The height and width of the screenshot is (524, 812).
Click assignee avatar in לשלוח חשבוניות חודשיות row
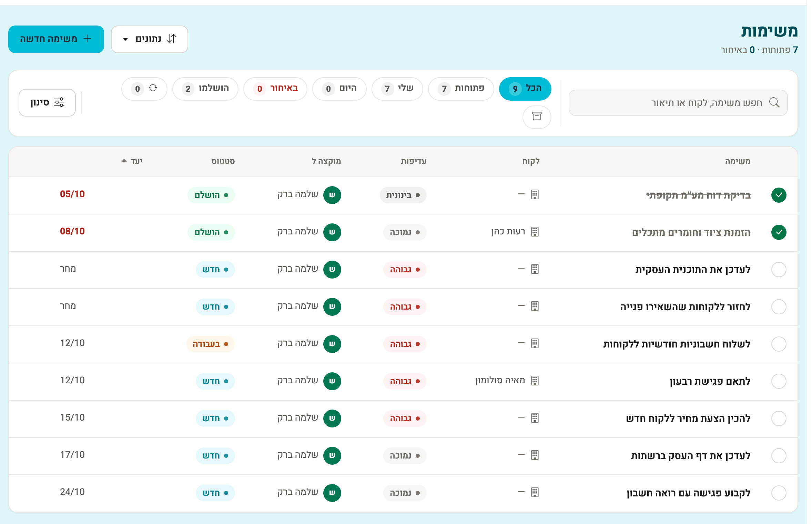coord(332,344)
